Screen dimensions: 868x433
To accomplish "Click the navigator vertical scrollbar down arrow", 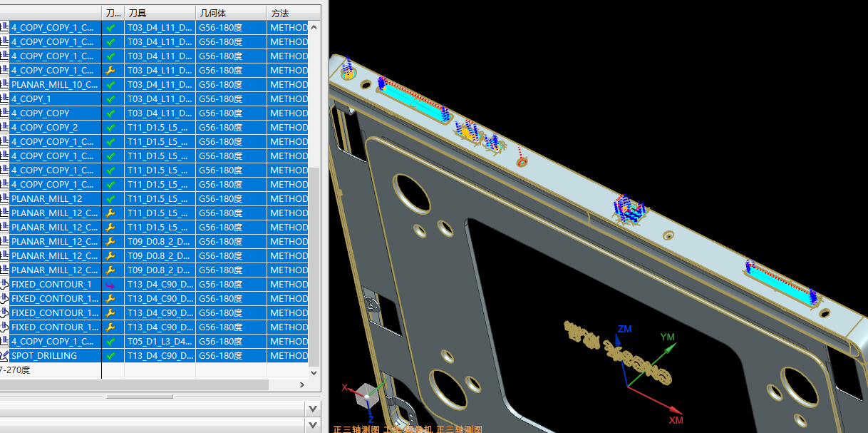I will [314, 372].
